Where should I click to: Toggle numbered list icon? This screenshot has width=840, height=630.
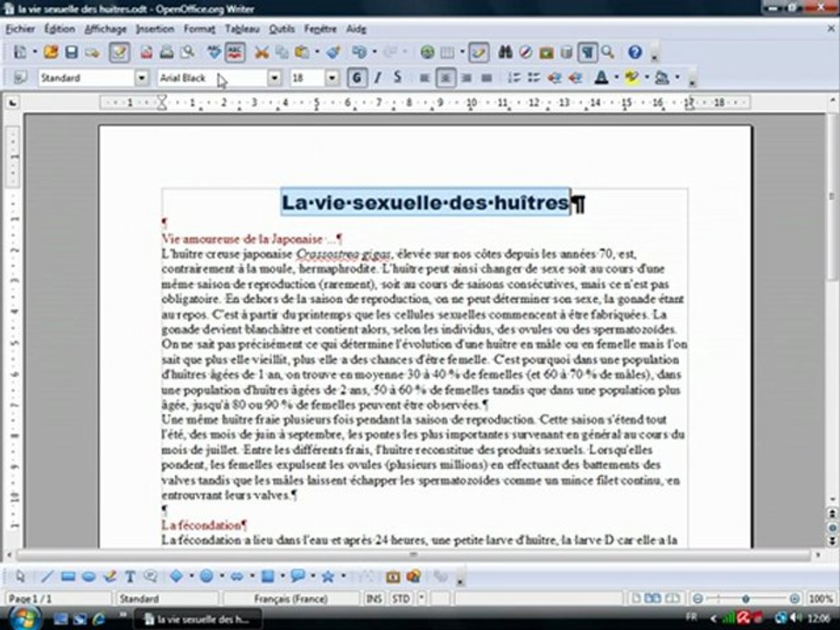click(514, 78)
